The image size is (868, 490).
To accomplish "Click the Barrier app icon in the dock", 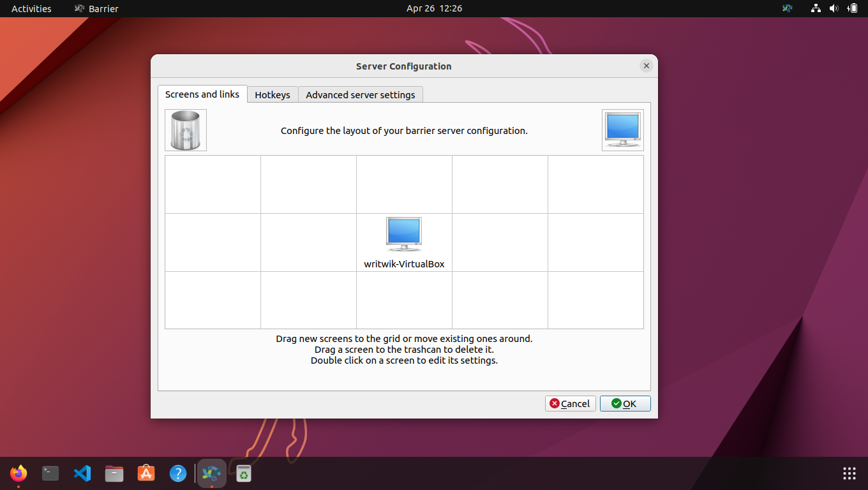I will pyautogui.click(x=211, y=474).
